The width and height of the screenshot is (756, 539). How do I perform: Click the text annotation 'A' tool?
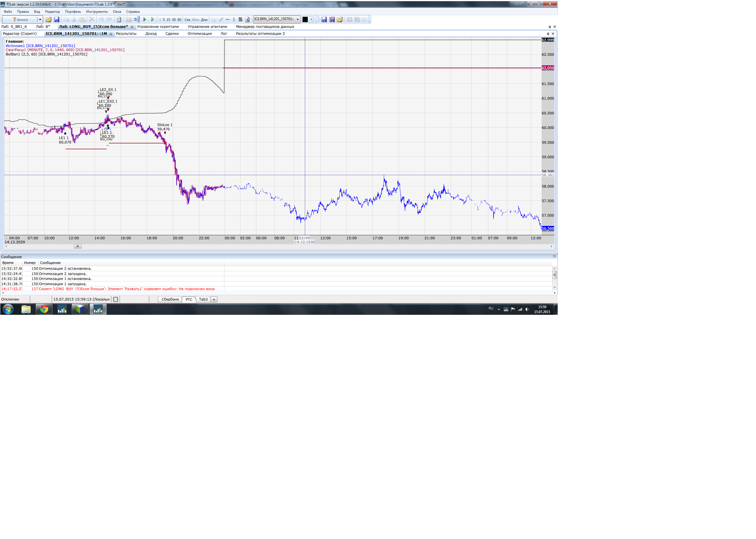coord(247,19)
